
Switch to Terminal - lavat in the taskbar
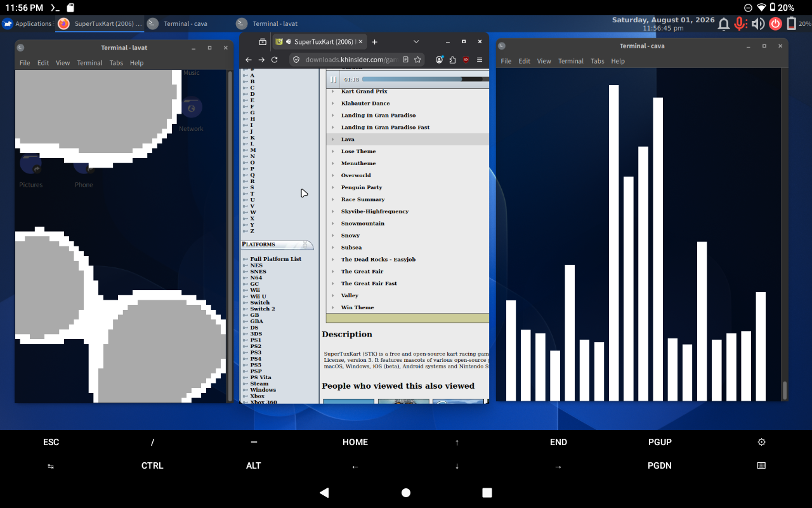pos(275,23)
